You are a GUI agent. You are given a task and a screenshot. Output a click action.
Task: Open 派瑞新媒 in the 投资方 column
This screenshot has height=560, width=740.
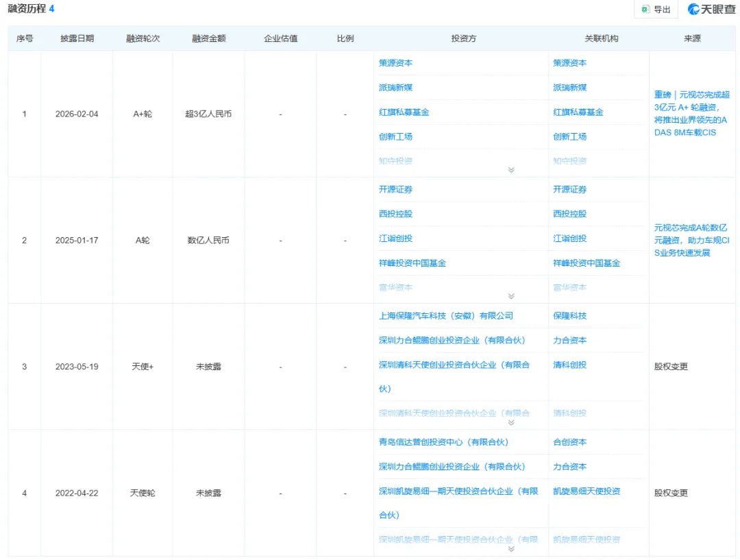(395, 87)
